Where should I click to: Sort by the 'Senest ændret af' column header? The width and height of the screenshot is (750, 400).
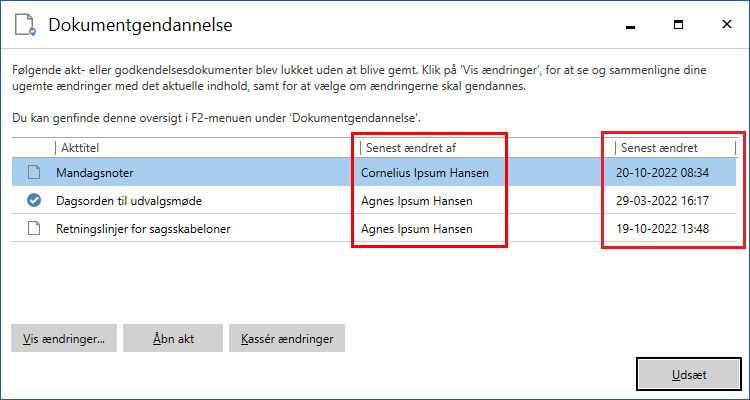pyautogui.click(x=409, y=148)
